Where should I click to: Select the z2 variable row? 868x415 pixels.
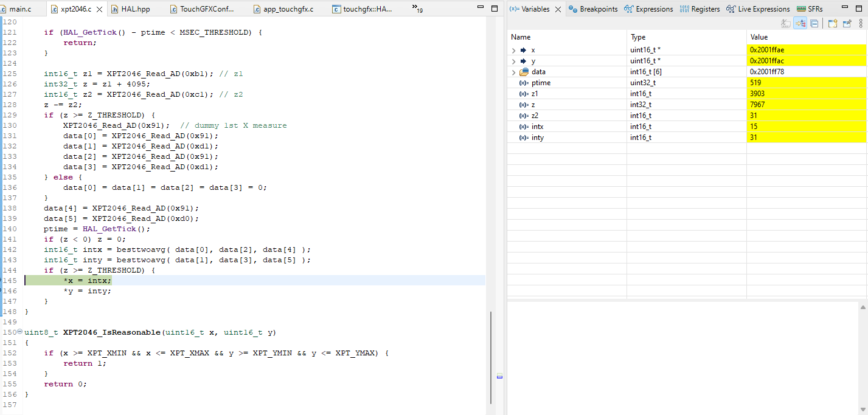coord(687,116)
